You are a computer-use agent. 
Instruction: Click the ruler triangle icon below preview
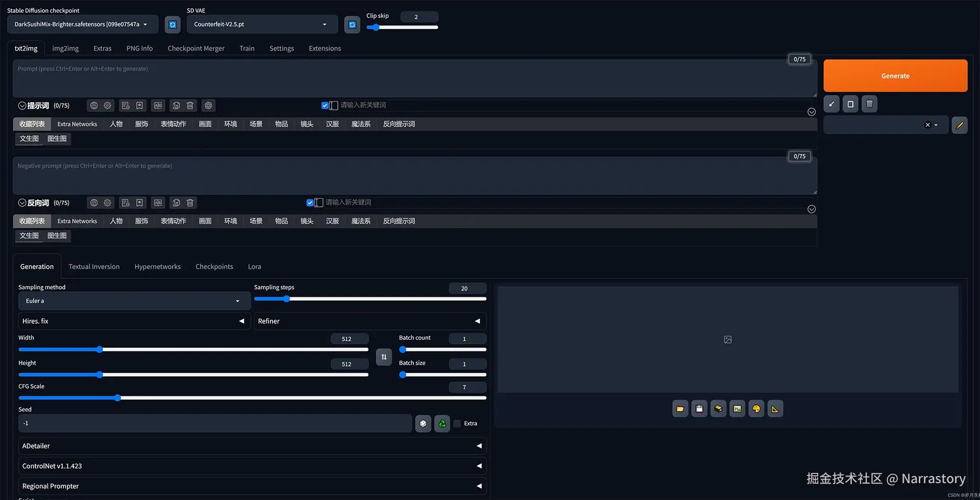(775, 409)
